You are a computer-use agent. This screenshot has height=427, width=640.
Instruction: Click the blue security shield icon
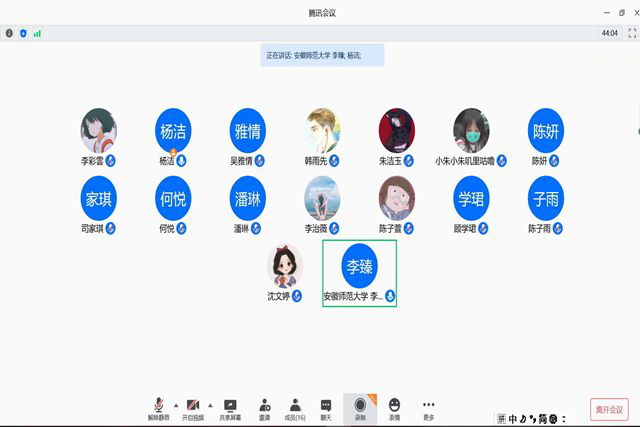23,33
